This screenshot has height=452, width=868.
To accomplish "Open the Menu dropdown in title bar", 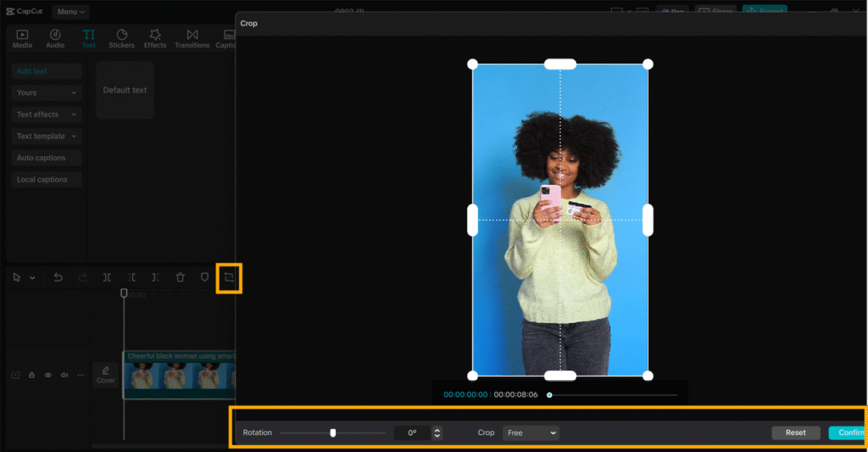I will pos(70,12).
